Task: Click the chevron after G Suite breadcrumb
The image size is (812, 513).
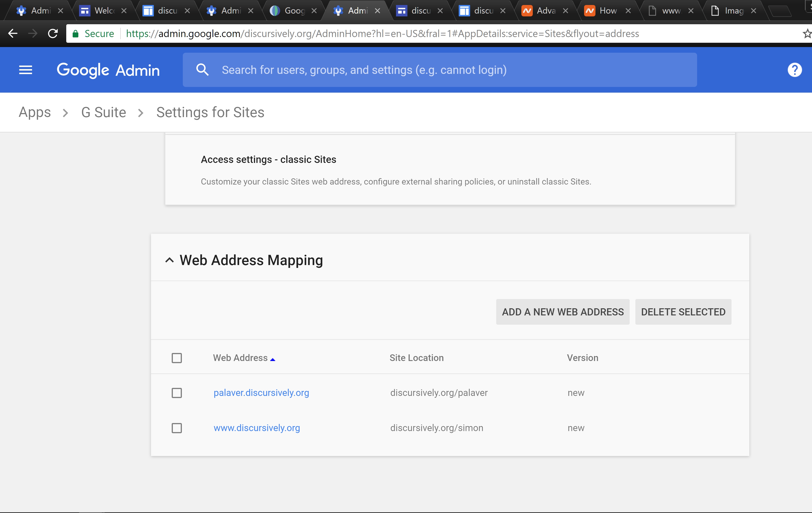Action: pos(141,113)
